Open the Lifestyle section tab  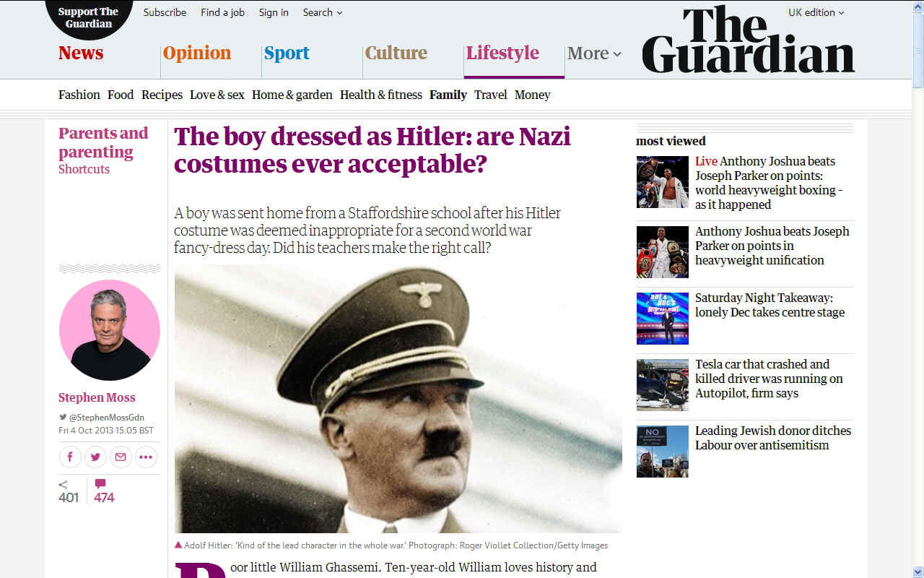502,53
